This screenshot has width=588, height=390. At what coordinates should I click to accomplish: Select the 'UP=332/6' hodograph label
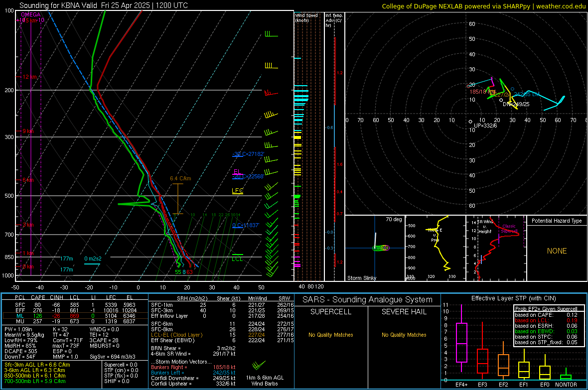pyautogui.click(x=486, y=125)
